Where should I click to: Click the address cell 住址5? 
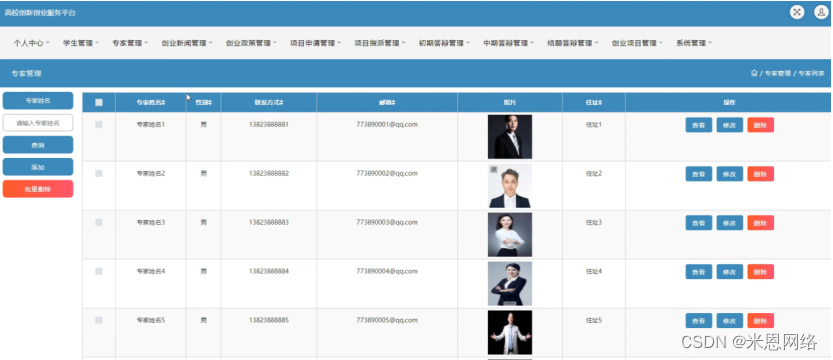pos(593,320)
